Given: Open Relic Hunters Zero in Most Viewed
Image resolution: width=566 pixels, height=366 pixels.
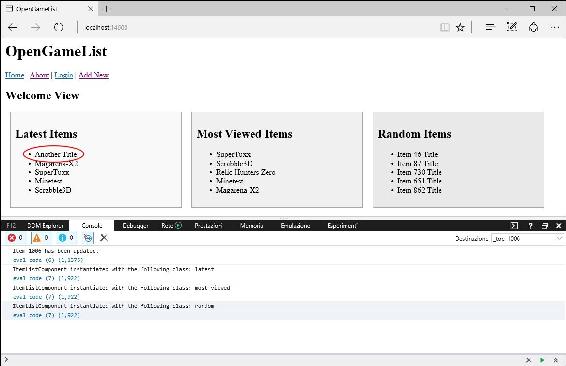Looking at the screenshot, I should (x=245, y=172).
